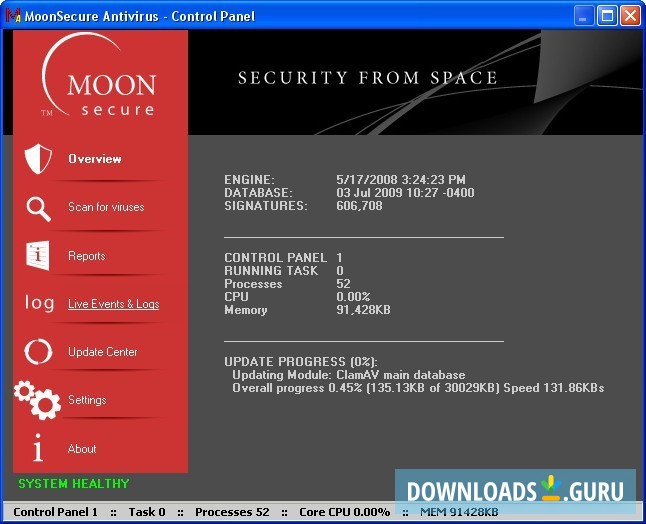Click the Moon Secure logo
Screen dimensions: 646x524
(99, 76)
